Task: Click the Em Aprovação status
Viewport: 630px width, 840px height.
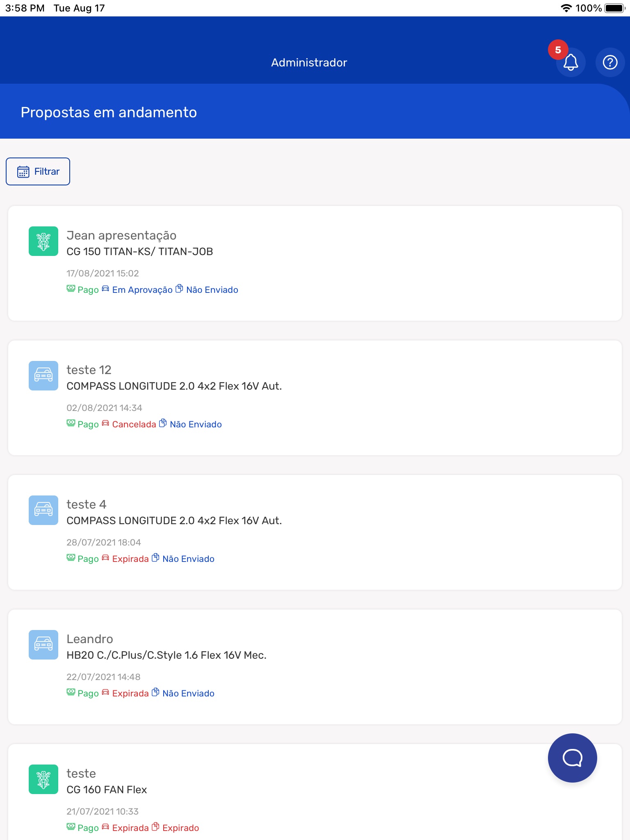Action: [142, 290]
